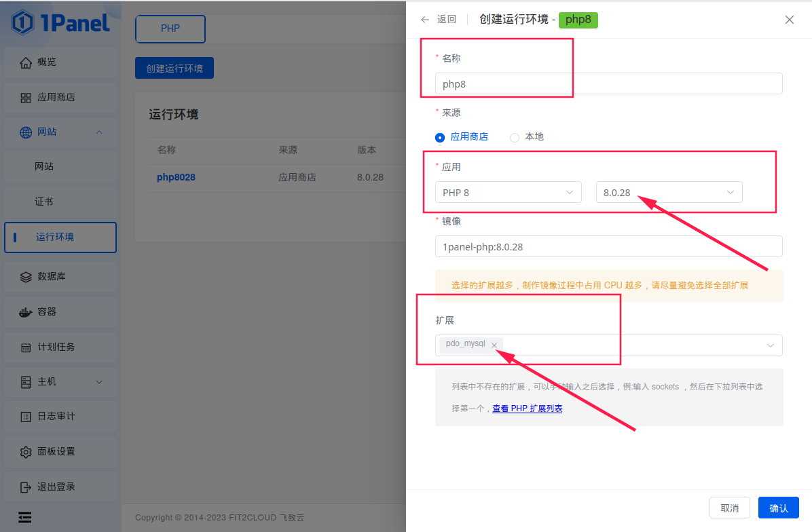812x532 pixels.
Task: Expand the 扩展 extensions dropdown
Action: (770, 345)
